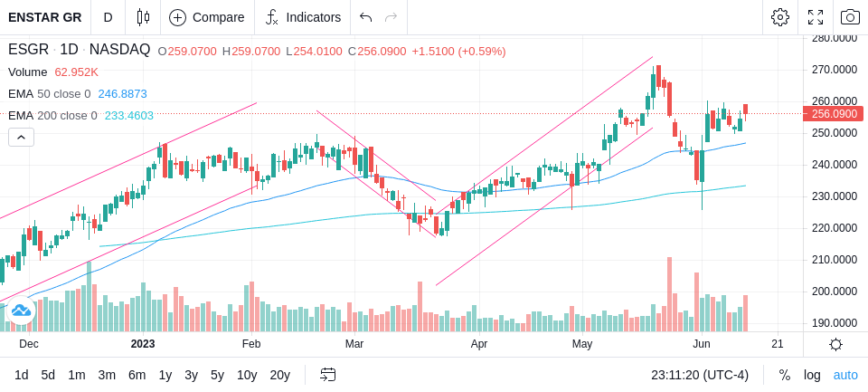Set range to 5y

[x=217, y=376]
